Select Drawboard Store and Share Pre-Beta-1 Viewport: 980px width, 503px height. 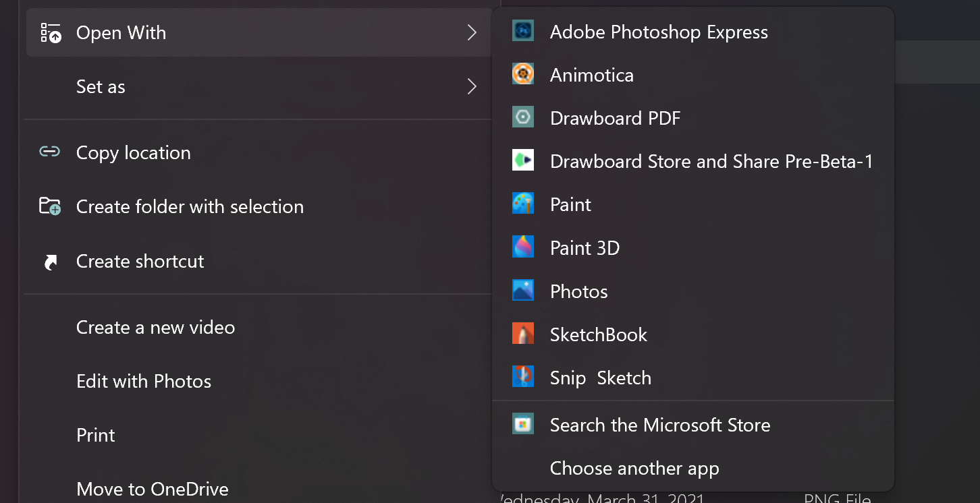pos(693,161)
